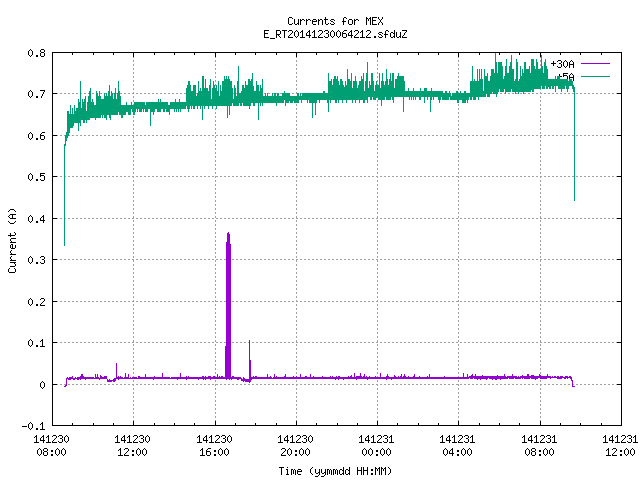Click the 141230 12:00 x-axis tick label

pos(132,446)
